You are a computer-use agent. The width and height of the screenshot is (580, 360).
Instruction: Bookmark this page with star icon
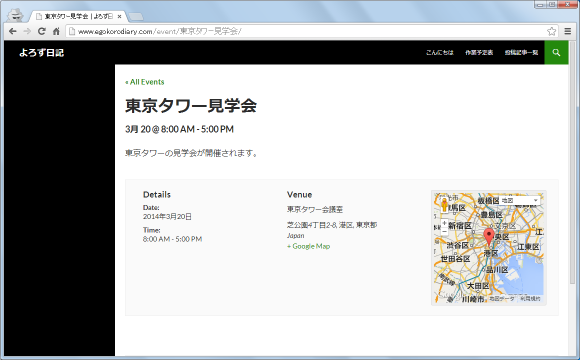552,31
